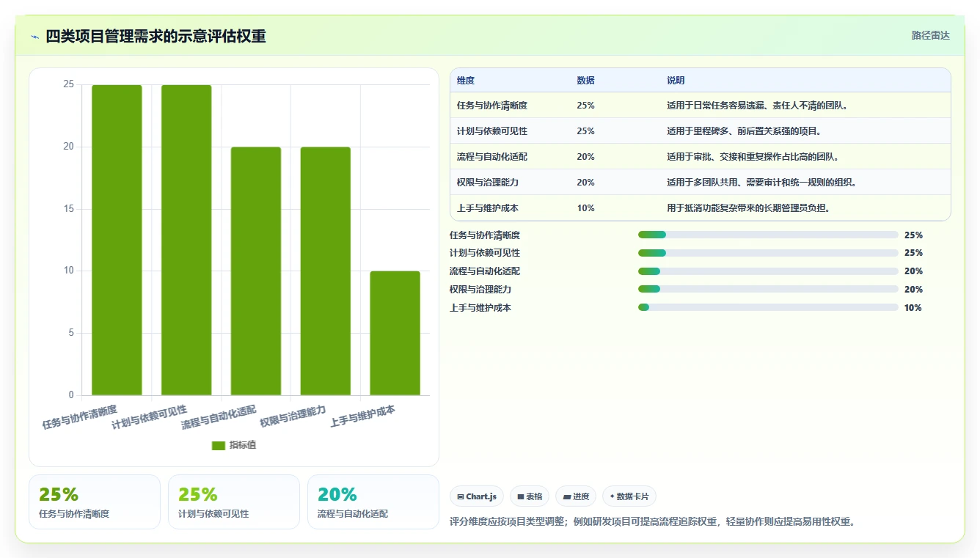Image resolution: width=980 pixels, height=558 pixels.
Task: Open the 25% 计划与依赖可见性 data card
Action: click(x=234, y=502)
